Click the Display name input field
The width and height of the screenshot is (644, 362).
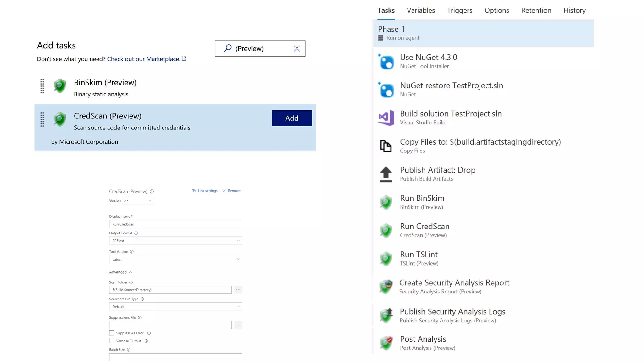click(175, 224)
